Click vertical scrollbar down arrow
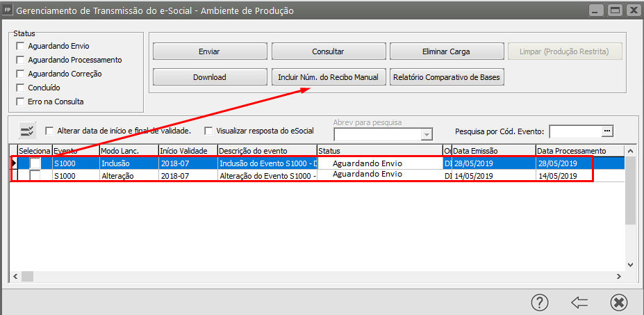Viewport: 644px width, 315px height. (630, 264)
